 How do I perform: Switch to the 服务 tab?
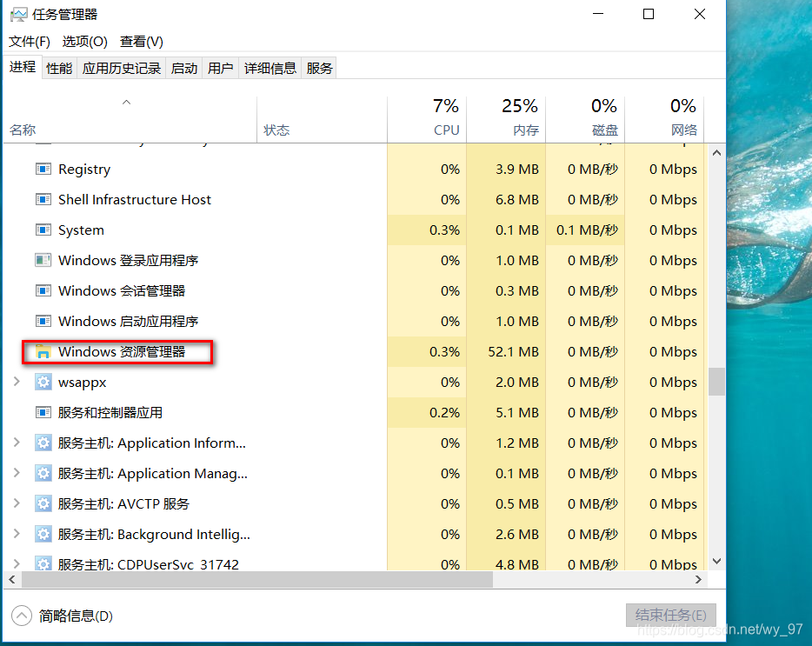coord(319,69)
